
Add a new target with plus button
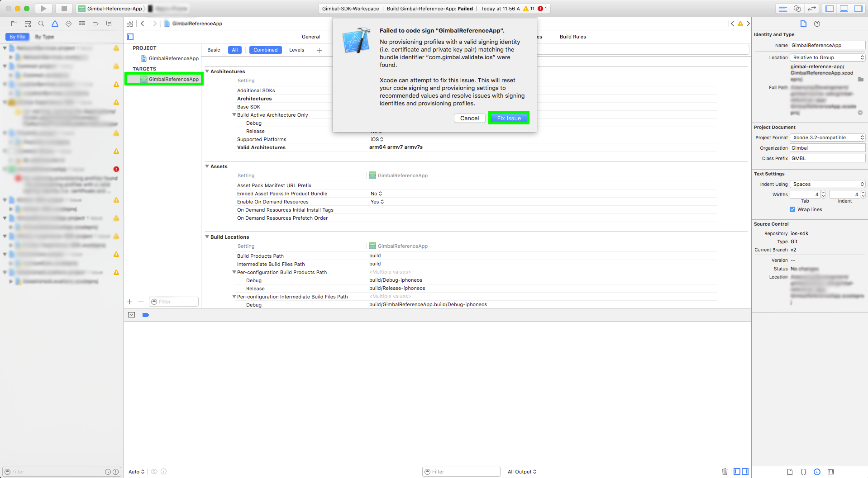click(130, 302)
